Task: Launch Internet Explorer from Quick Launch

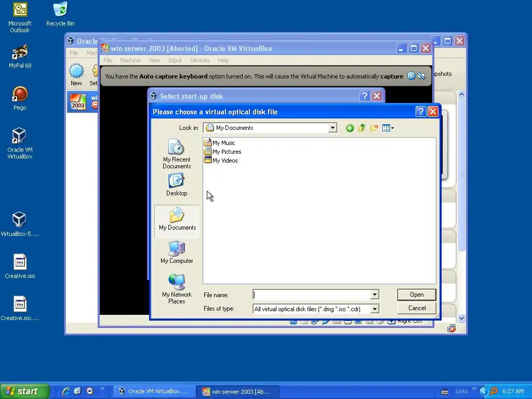Action: pos(66,391)
